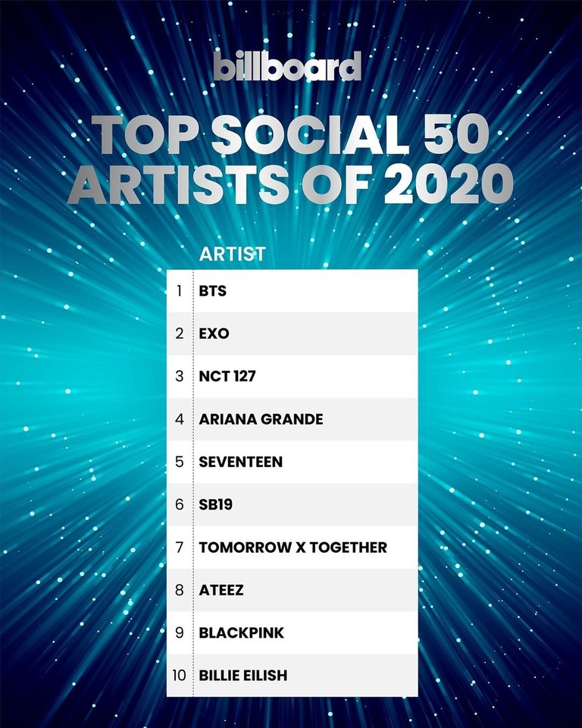Click the ARTIST column header
The height and width of the screenshot is (728, 582).
tap(233, 254)
